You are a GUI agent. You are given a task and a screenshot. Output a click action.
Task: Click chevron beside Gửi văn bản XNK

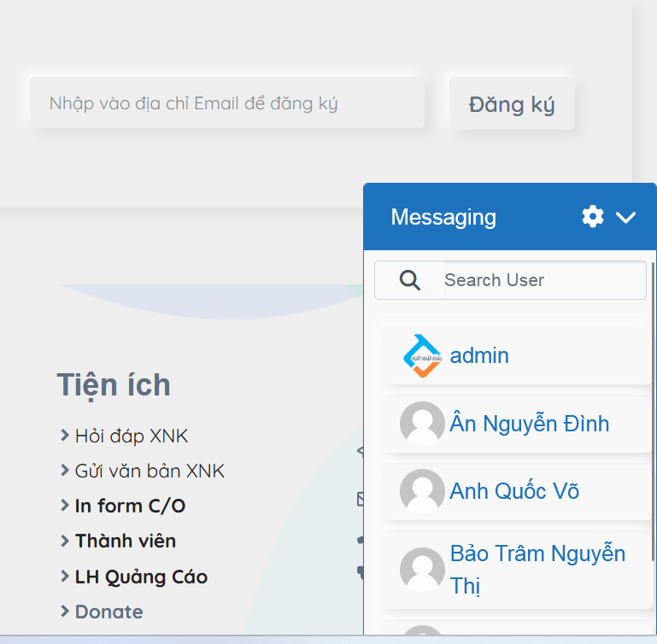65,470
